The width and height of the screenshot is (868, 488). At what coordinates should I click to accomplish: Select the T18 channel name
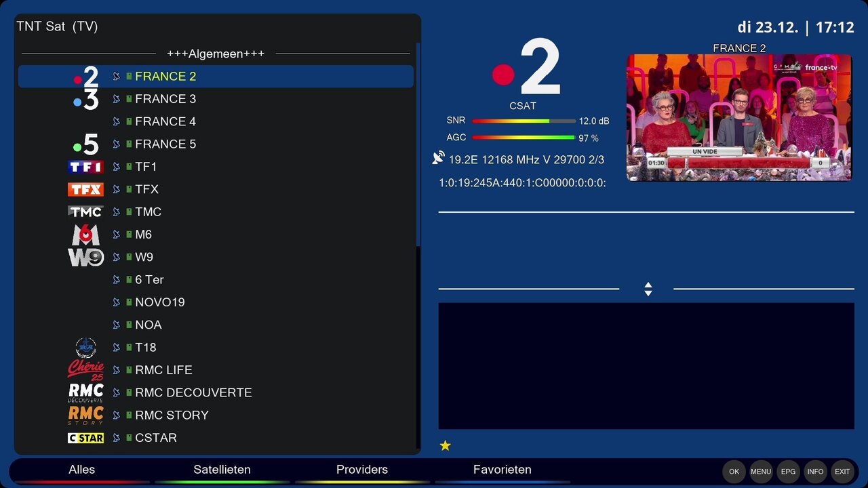click(146, 347)
